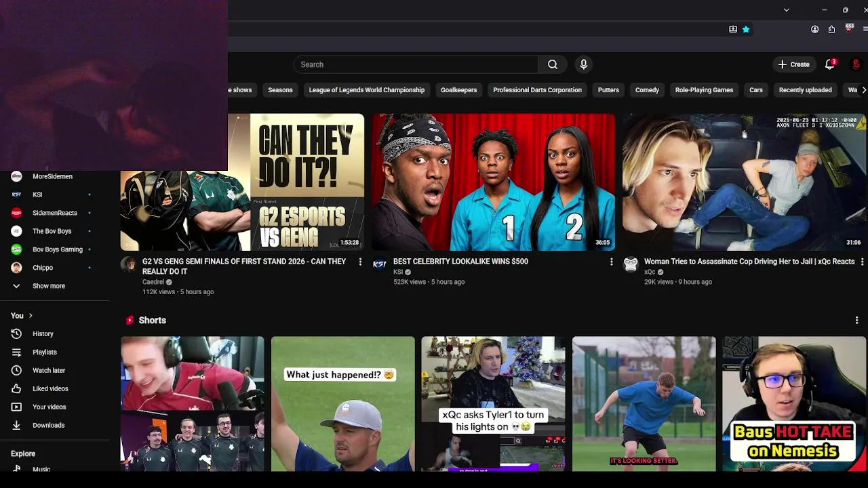Viewport: 868px width, 488px height.
Task: Show more topic chips with right arrow
Action: point(863,89)
